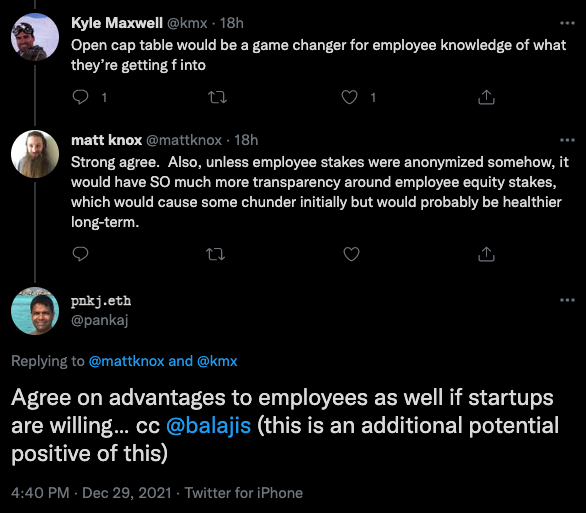This screenshot has height=513, width=586.
Task: Open Twitter for iPhone source label
Action: point(244,493)
